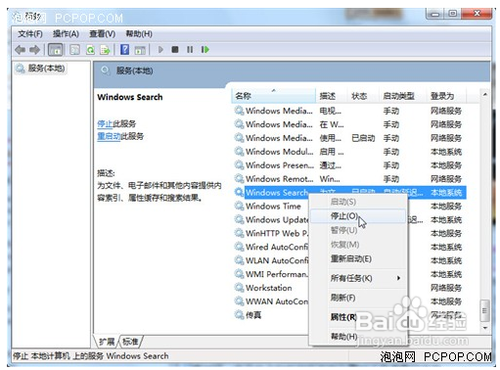
Task: Maximize the Services window
Action: (x=453, y=14)
